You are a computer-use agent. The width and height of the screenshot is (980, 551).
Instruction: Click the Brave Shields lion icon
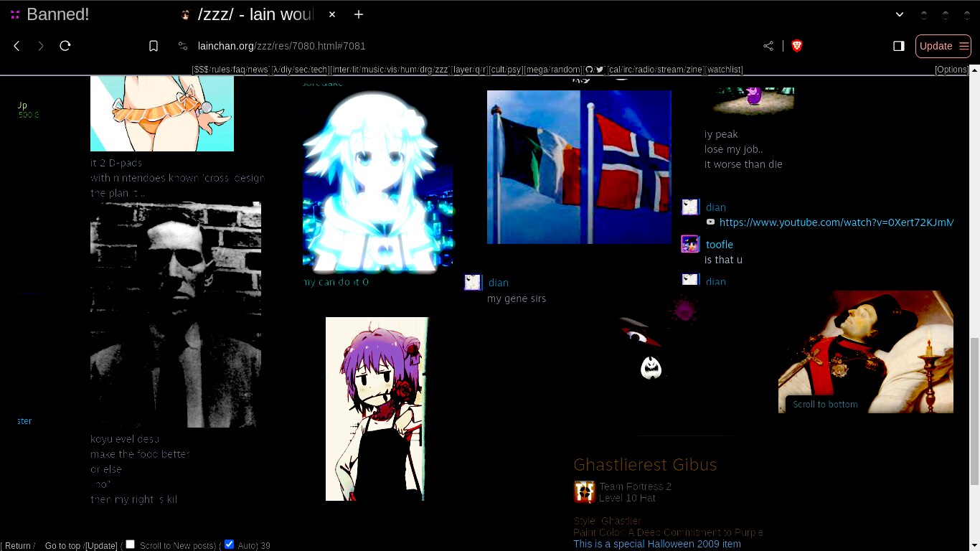[796, 46]
